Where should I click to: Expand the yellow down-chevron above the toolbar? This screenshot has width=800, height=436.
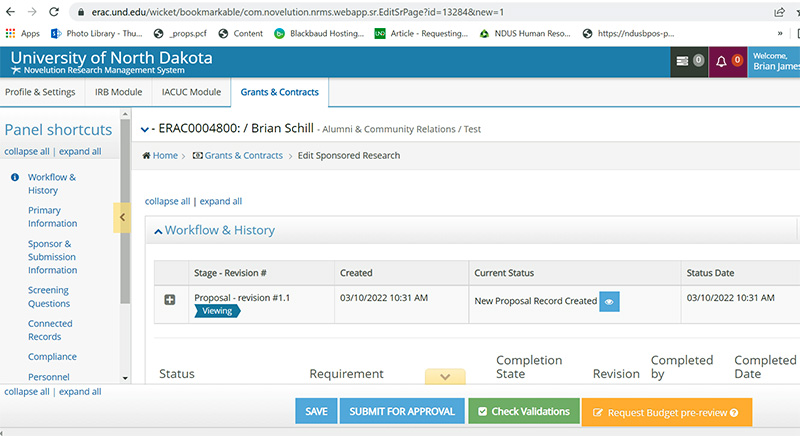445,377
